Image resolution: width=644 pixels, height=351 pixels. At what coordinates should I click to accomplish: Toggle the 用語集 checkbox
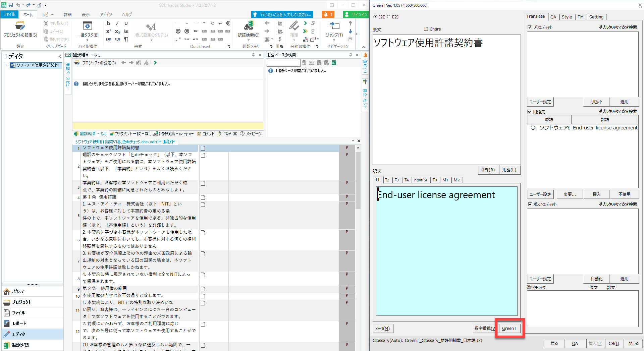pyautogui.click(x=530, y=112)
